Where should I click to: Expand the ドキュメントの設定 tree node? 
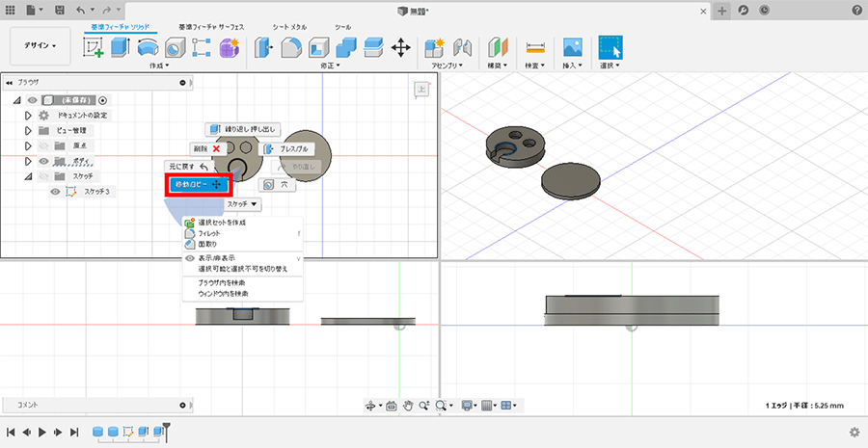click(x=29, y=115)
